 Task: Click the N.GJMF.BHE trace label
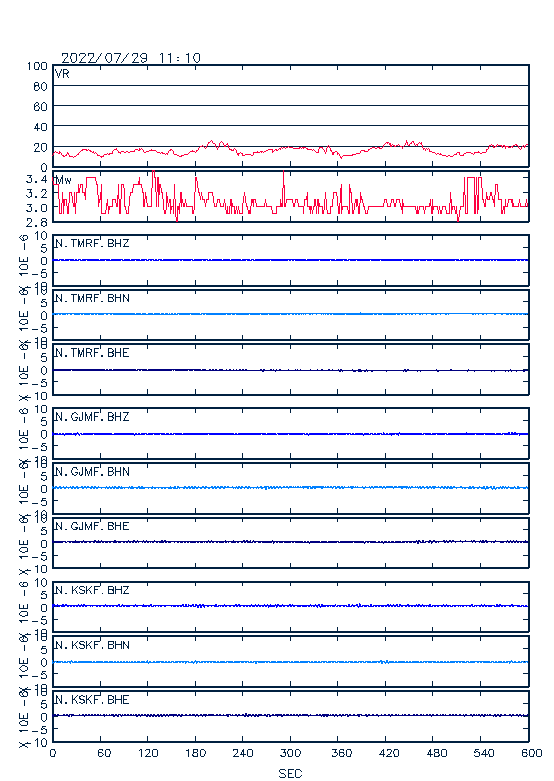(92, 526)
